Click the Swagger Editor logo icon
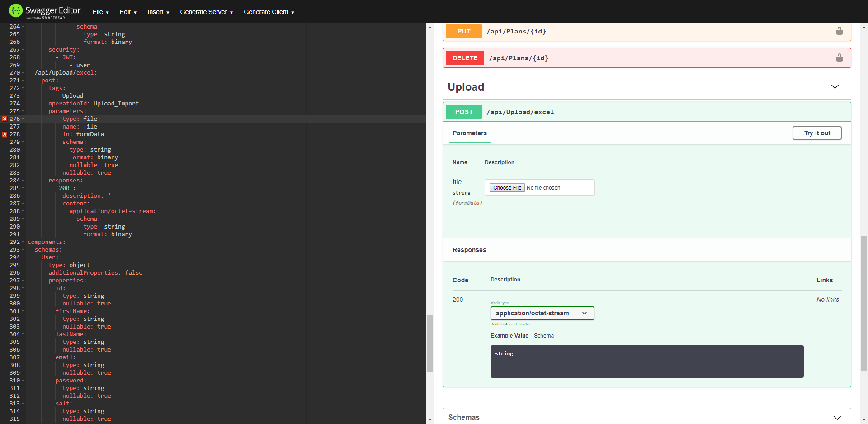Screen dimensions: 868x424 pos(15,10)
